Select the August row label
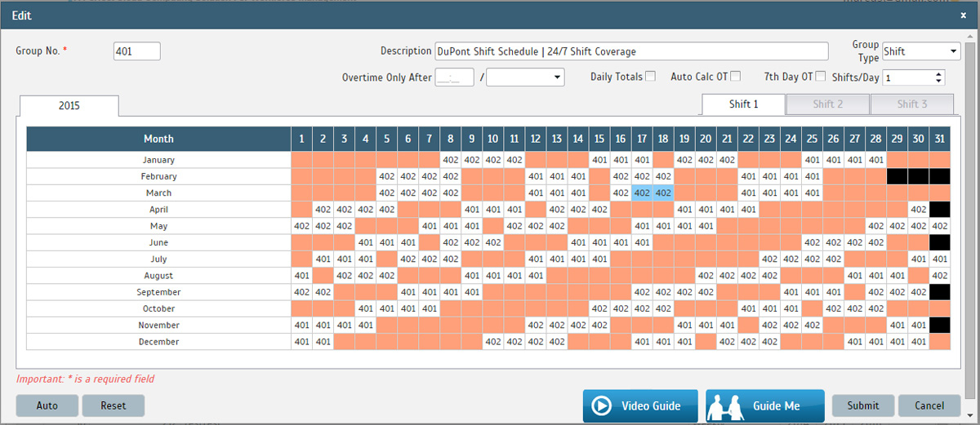 pyautogui.click(x=159, y=276)
